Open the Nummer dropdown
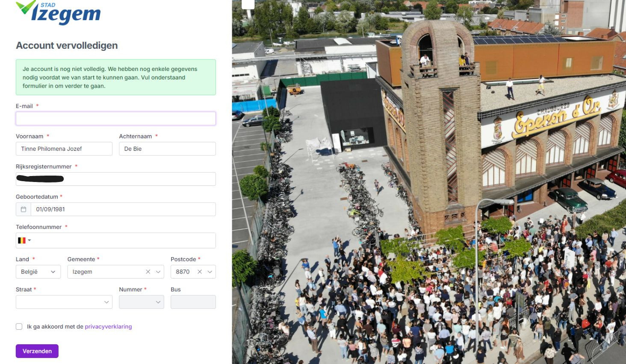The image size is (626, 364). (158, 302)
